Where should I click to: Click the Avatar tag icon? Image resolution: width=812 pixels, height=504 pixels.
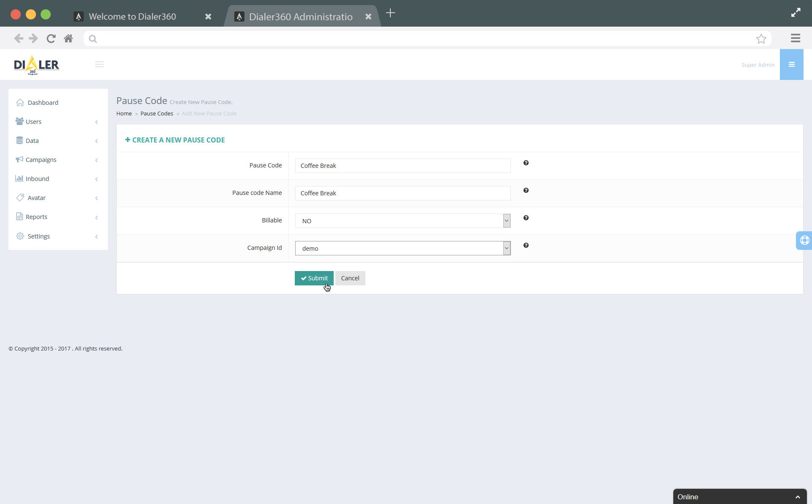pos(19,197)
